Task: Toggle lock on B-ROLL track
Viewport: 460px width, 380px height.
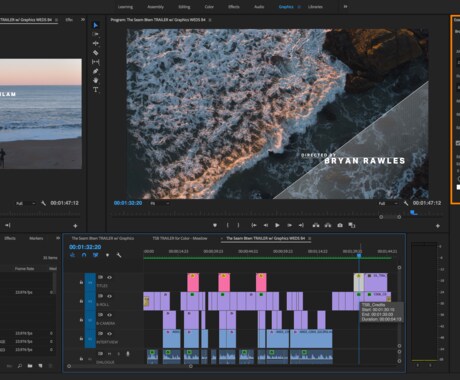Action: pyautogui.click(x=81, y=301)
